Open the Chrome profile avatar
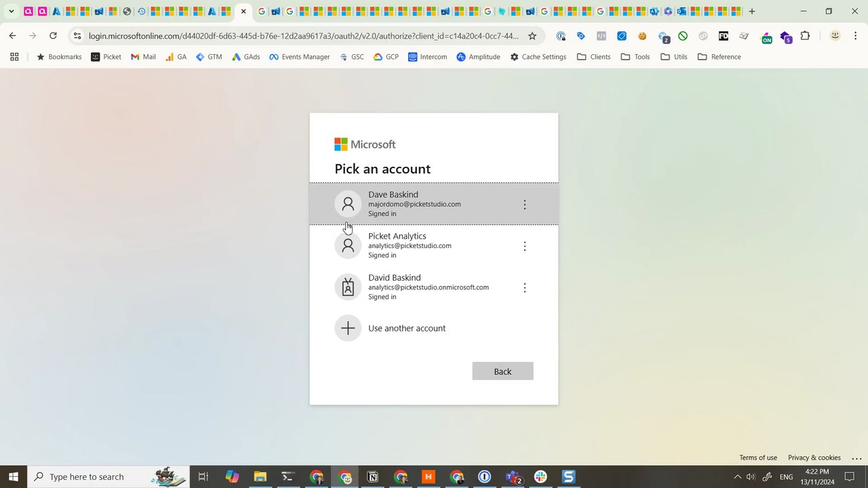 point(835,36)
